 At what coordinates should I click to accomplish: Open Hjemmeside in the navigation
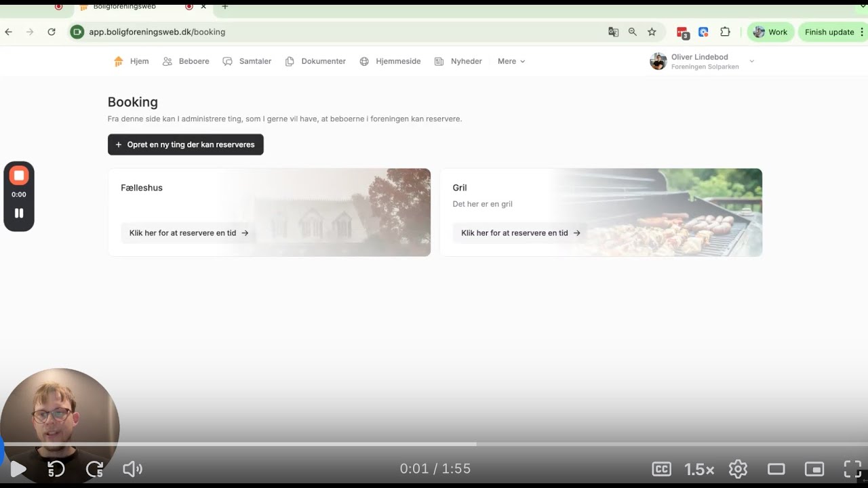(390, 61)
